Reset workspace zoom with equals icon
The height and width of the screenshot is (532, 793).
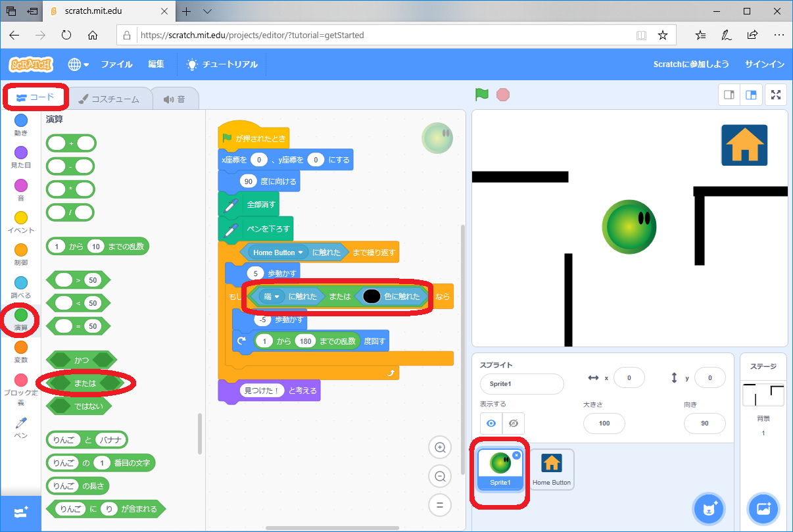point(440,506)
